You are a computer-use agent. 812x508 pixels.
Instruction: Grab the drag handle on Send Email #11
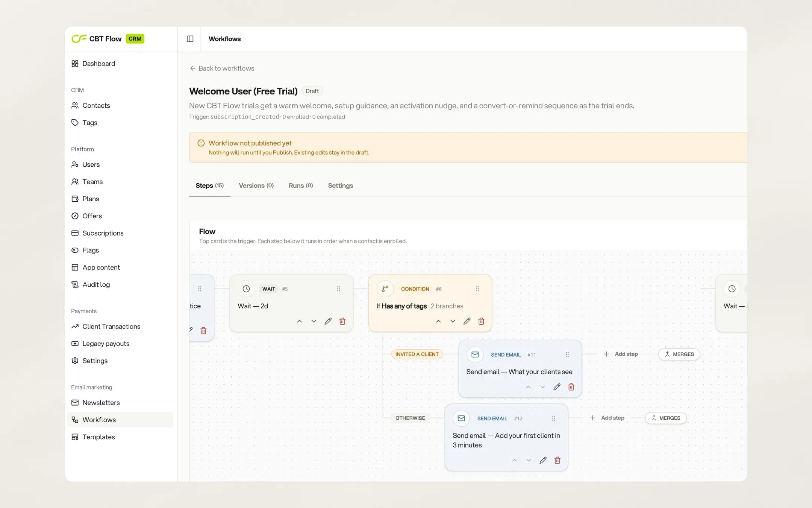(567, 354)
